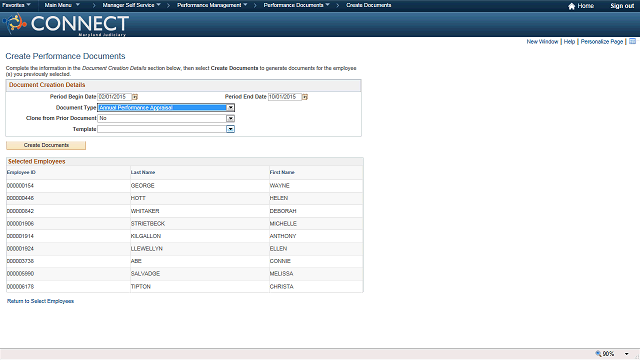This screenshot has width=640, height=360.
Task: Open the Favorites menu
Action: [16, 5]
